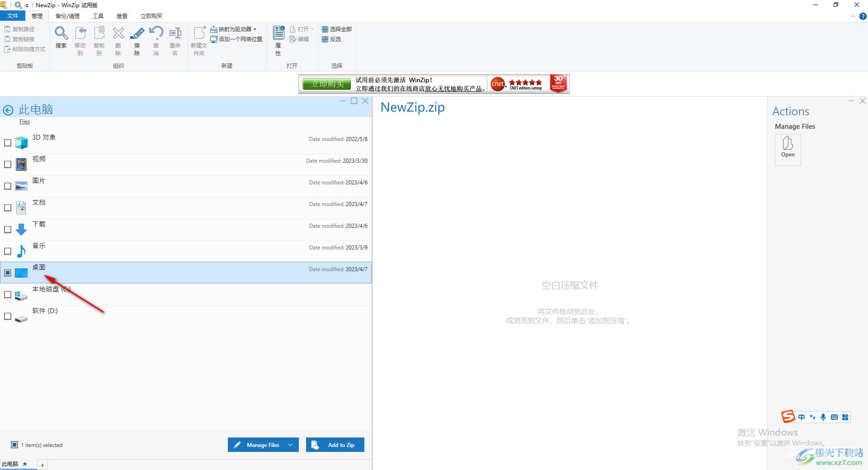Viewport: 868px width, 470px height.
Task: Check the 视频 checkbox
Action: coord(8,164)
